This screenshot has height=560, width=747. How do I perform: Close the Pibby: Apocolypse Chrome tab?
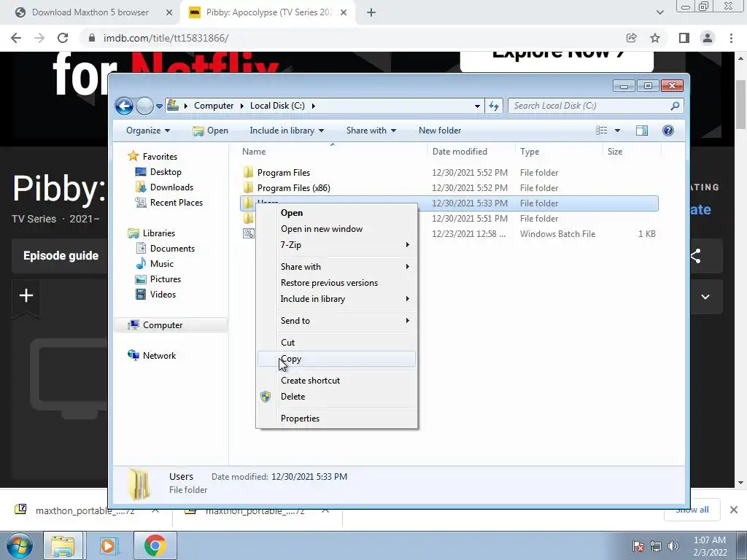pyautogui.click(x=343, y=12)
